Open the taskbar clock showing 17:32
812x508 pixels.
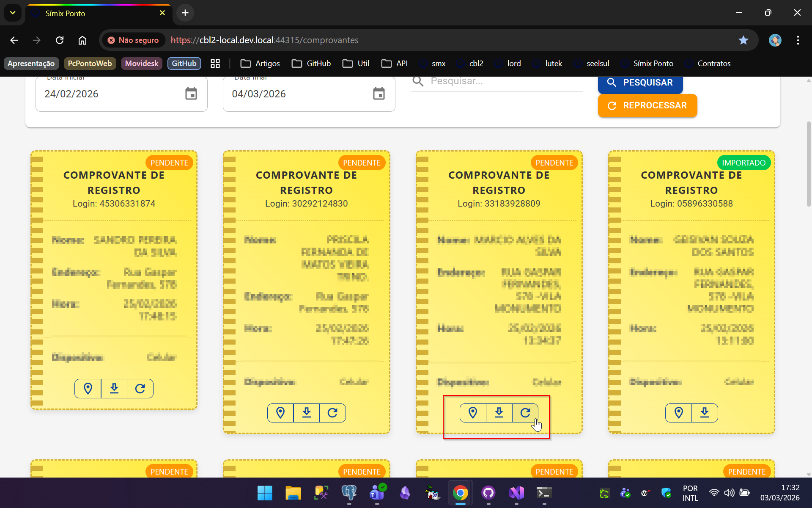(780, 493)
